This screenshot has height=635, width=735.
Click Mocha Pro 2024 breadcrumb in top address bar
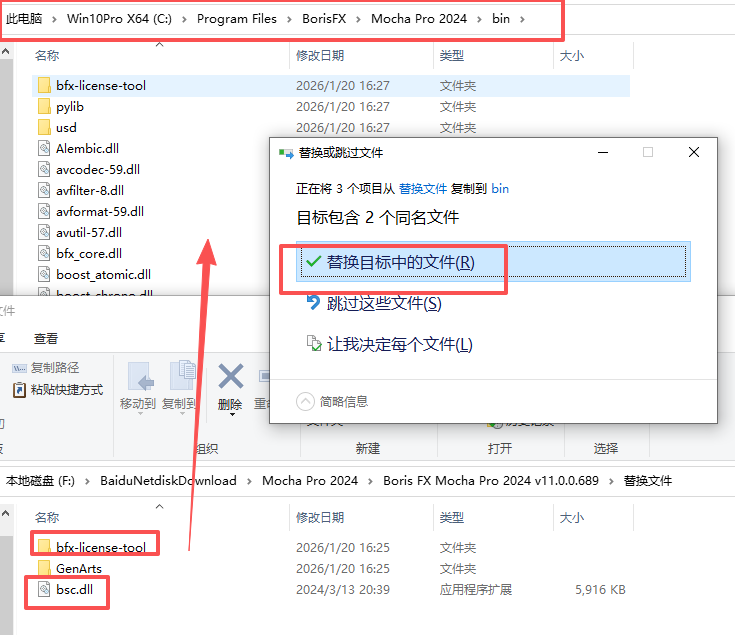419,19
